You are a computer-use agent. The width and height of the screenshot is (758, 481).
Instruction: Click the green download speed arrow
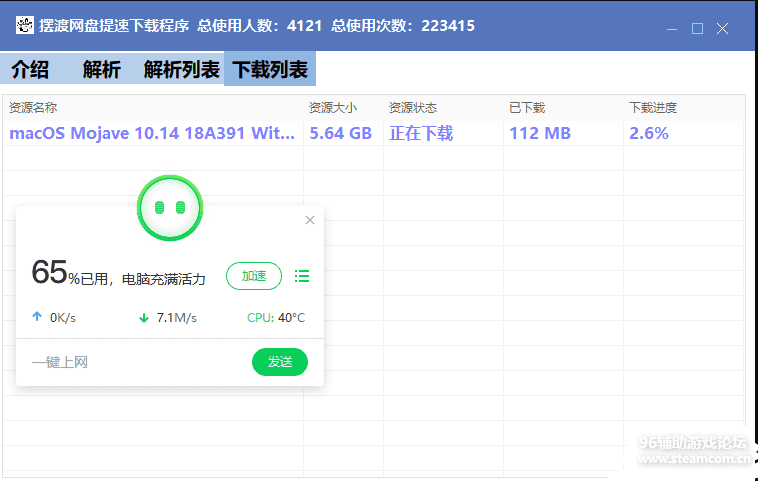(144, 318)
